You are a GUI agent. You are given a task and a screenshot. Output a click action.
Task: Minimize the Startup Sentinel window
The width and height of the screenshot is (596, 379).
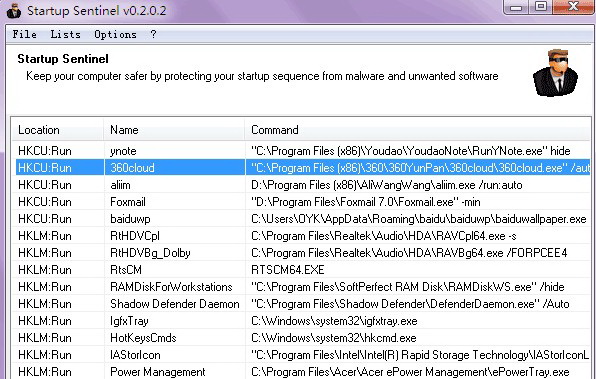pyautogui.click(x=516, y=7)
